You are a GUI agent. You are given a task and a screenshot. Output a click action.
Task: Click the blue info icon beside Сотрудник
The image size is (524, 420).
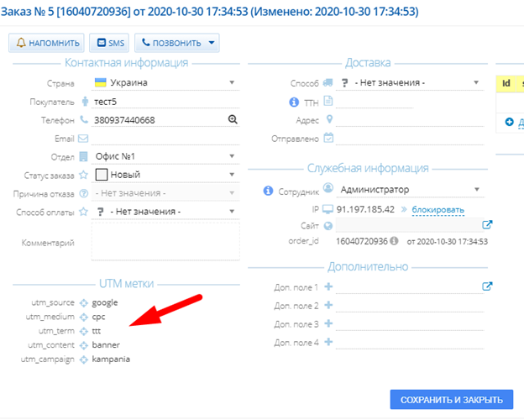tap(268, 191)
